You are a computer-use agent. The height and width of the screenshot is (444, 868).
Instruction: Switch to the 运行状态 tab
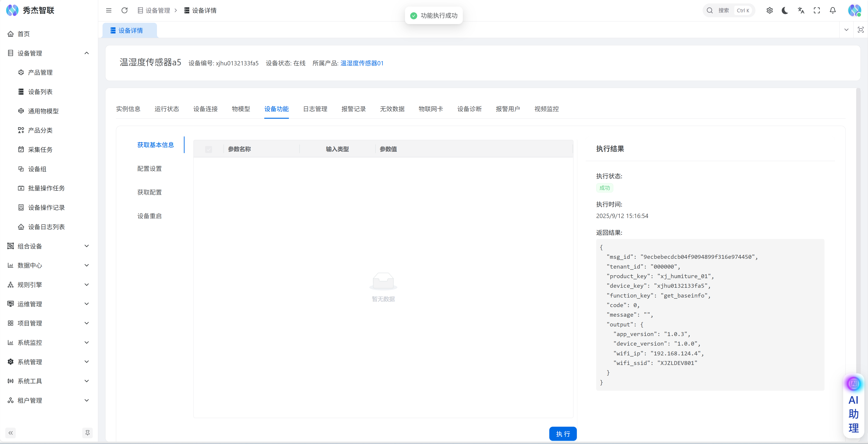click(167, 109)
